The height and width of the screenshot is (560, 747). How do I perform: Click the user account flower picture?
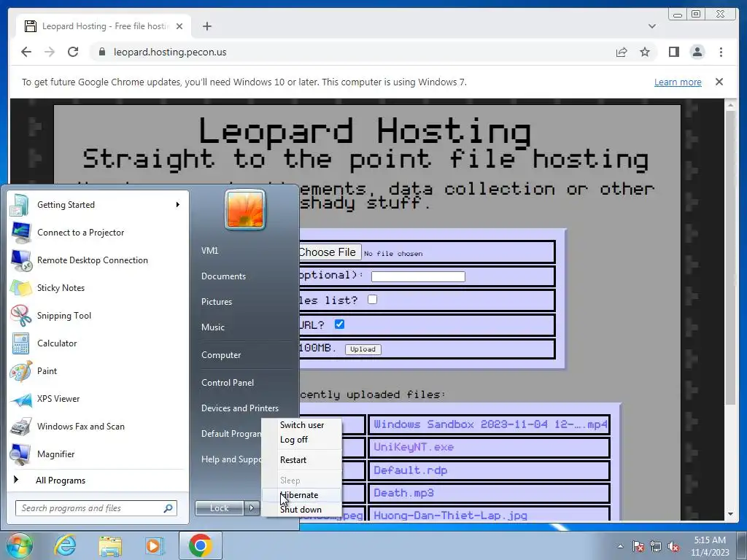(x=245, y=209)
